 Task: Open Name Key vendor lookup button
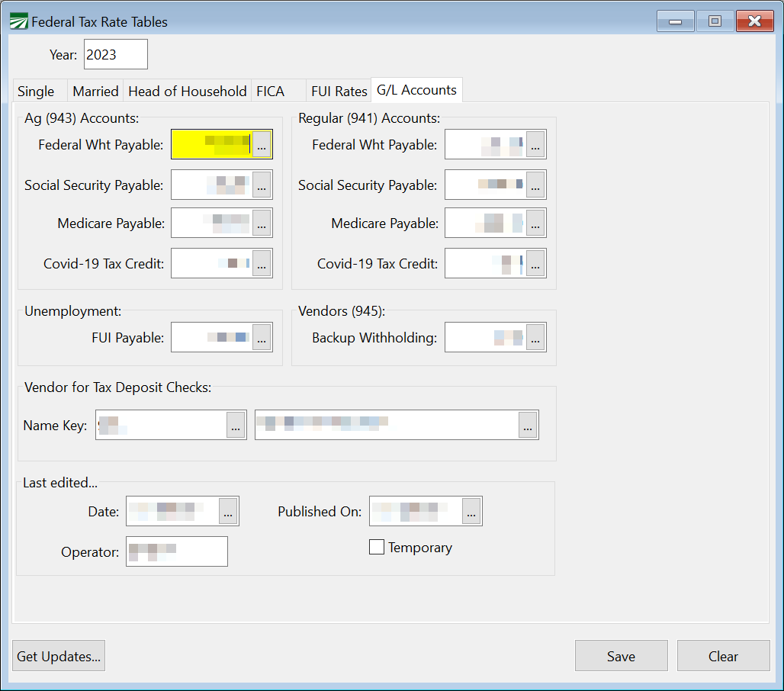[236, 425]
